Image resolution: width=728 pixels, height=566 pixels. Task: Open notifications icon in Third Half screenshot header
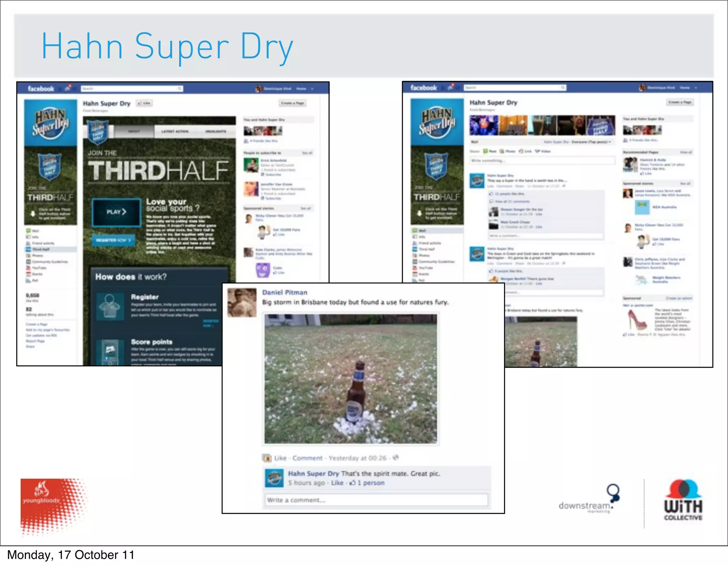point(68,88)
